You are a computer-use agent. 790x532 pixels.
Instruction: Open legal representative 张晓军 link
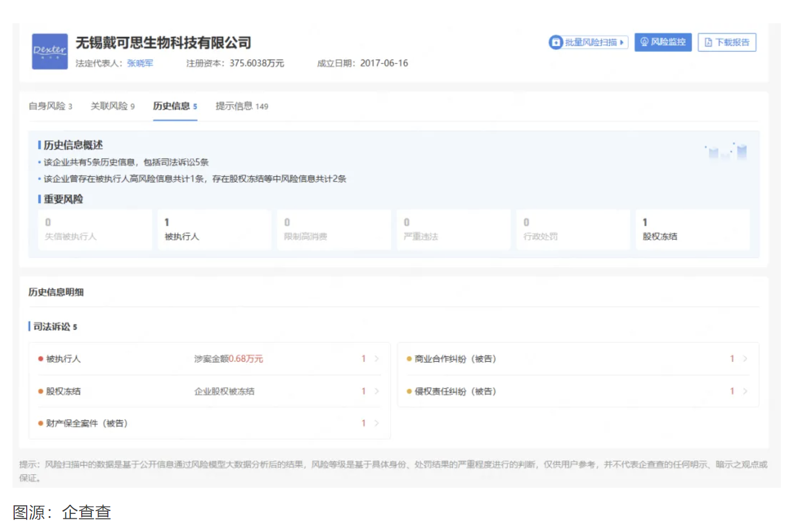coord(140,63)
